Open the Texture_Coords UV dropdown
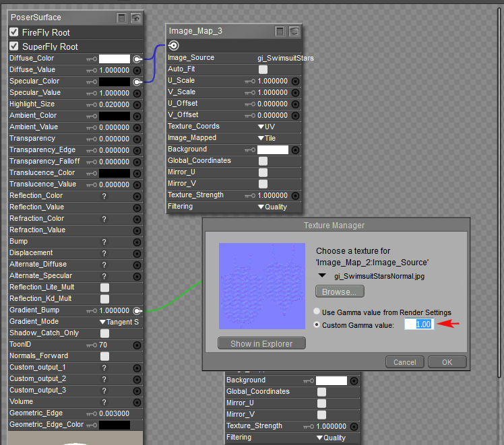Screen dimensions: 504x445 267,127
